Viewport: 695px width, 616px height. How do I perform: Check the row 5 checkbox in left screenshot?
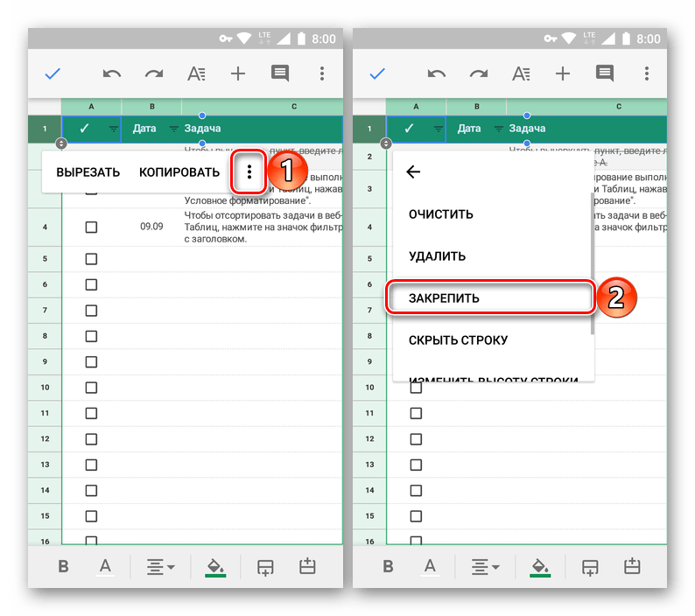91,259
